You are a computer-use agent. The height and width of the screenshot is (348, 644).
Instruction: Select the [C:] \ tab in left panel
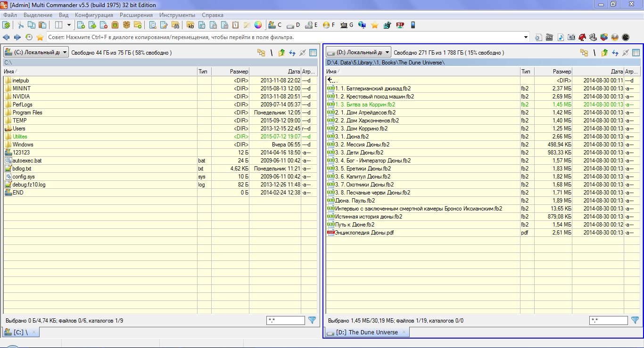(22, 332)
